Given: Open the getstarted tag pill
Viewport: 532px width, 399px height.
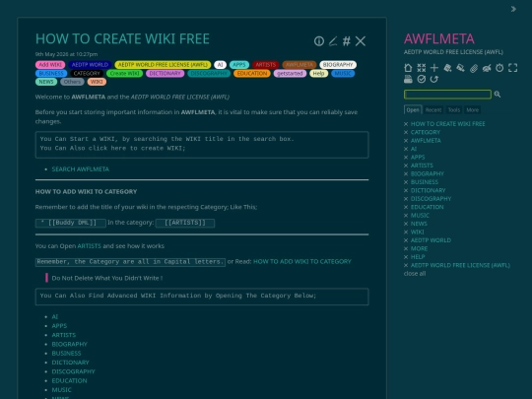Looking at the screenshot, I should pos(290,73).
